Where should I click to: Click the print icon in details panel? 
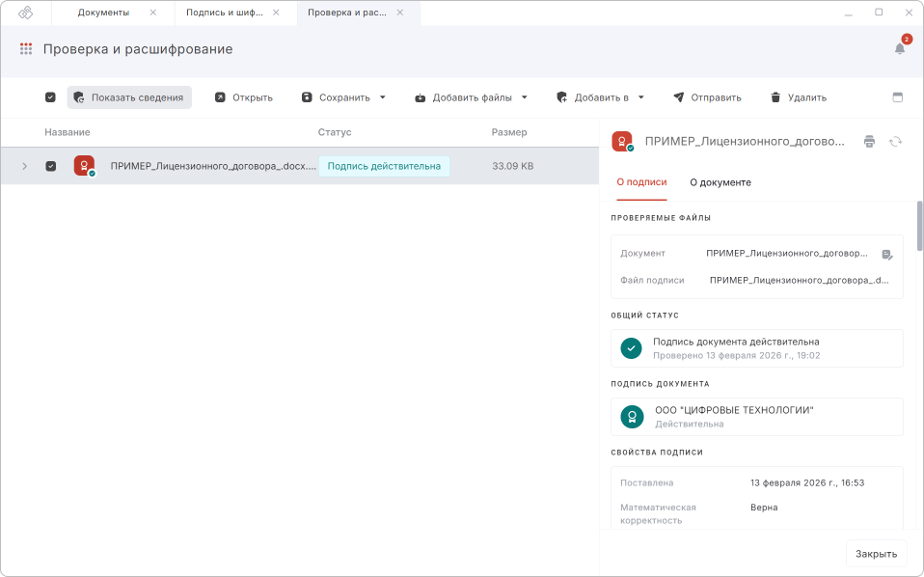tap(869, 142)
